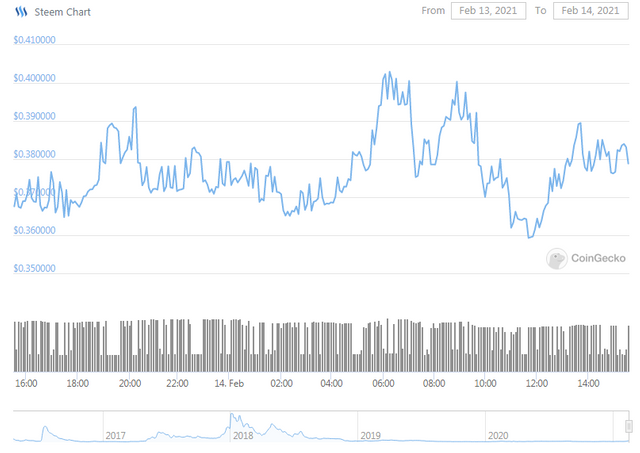Click the $0.360000 price axis label
The image size is (640, 453).
34,230
